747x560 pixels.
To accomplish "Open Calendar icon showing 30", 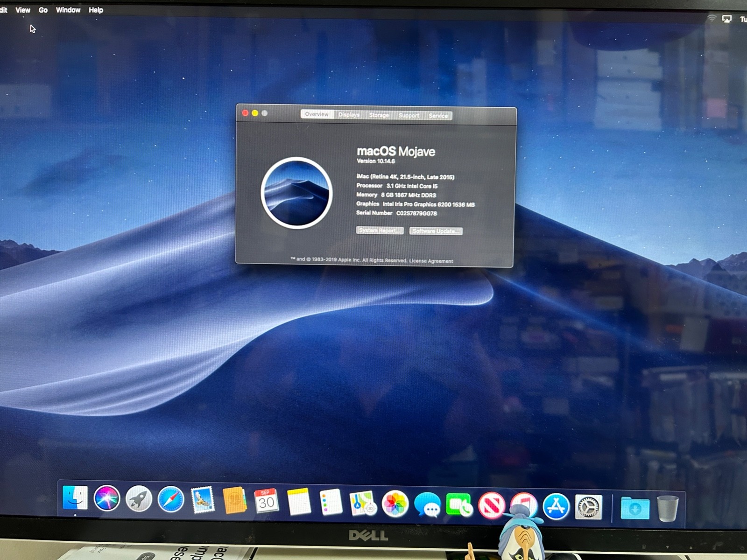I will click(x=266, y=501).
